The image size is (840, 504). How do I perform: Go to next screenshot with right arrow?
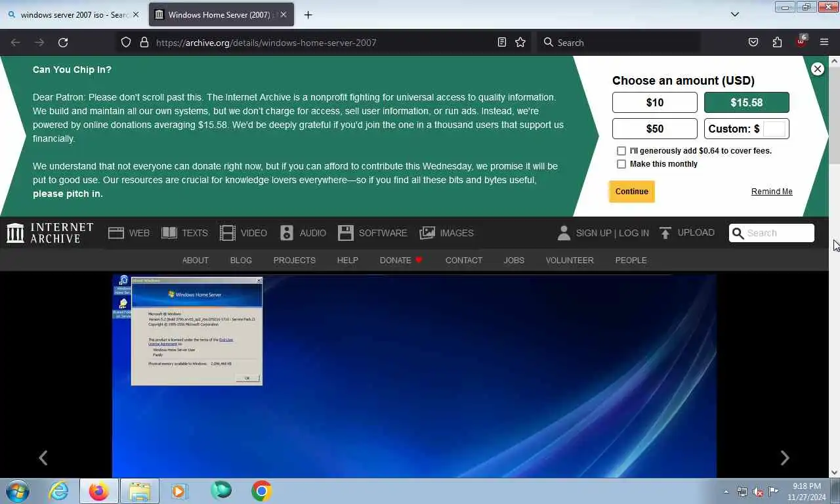click(x=784, y=458)
